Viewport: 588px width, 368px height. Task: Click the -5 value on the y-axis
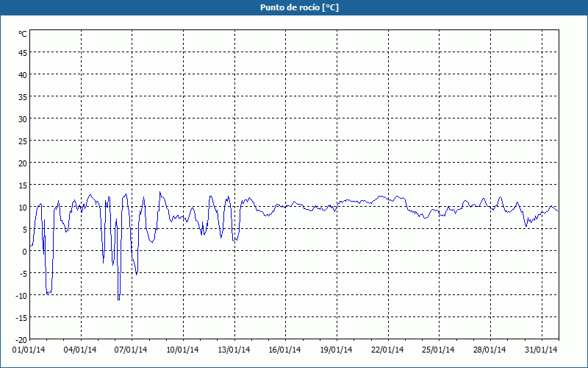24,274
